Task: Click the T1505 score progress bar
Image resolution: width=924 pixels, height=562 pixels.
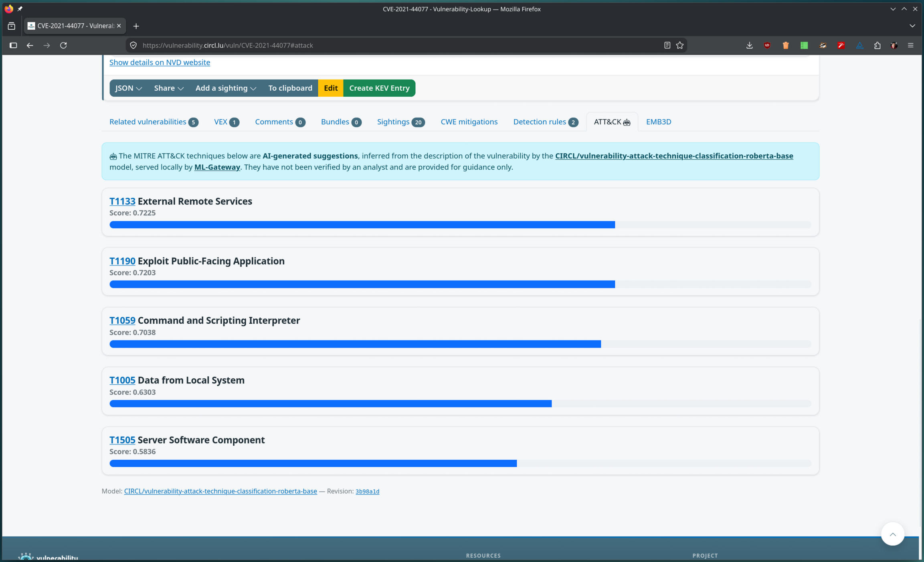Action: pos(460,463)
